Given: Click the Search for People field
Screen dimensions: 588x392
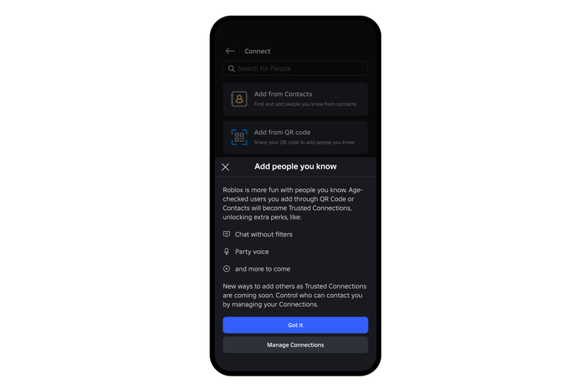Looking at the screenshot, I should (x=295, y=69).
